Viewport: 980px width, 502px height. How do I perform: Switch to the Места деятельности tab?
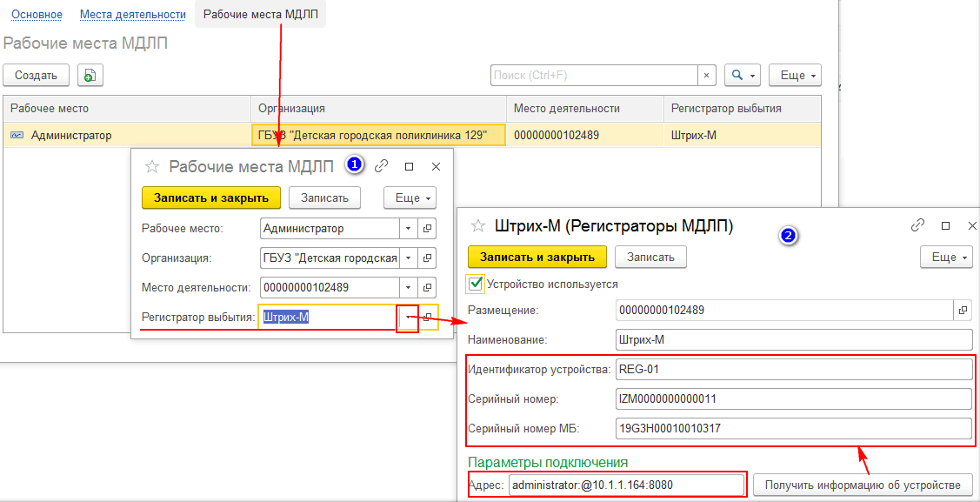(132, 15)
